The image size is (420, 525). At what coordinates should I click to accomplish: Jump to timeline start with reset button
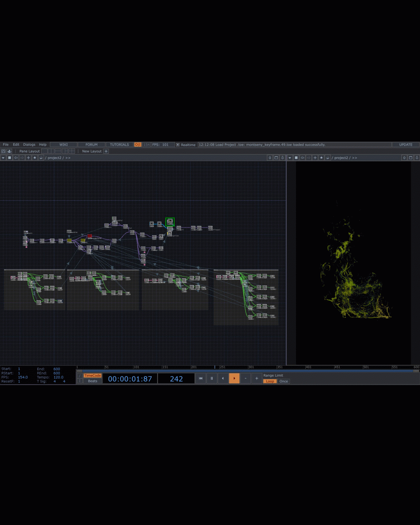[201, 378]
